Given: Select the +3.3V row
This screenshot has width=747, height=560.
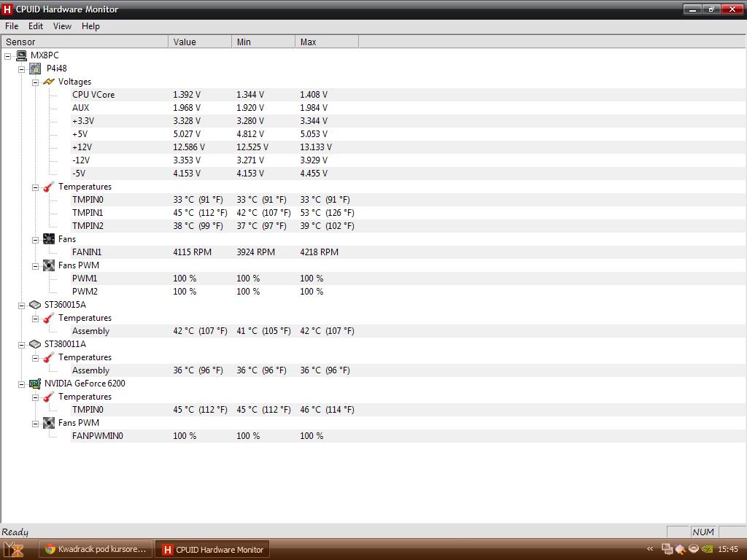Looking at the screenshot, I should pyautogui.click(x=409, y=121).
